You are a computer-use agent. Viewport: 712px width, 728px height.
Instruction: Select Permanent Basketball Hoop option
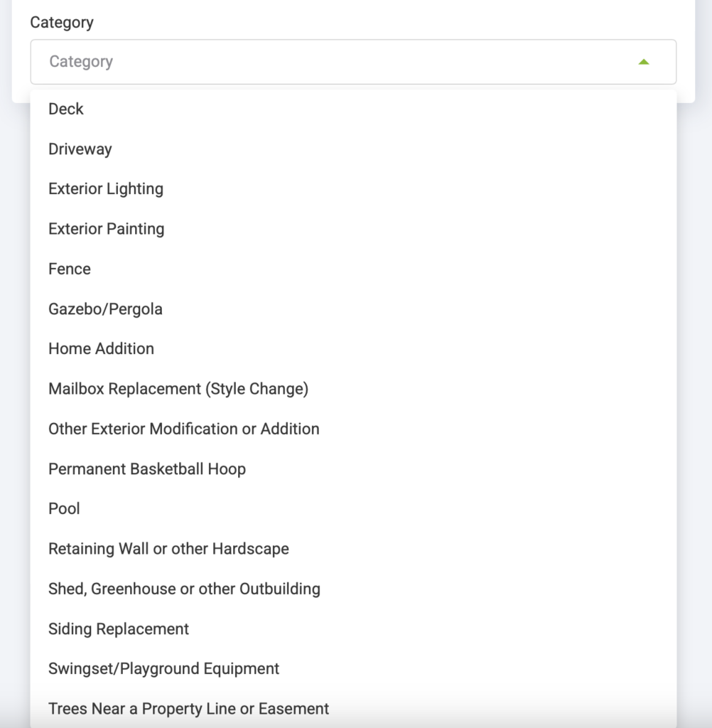pos(353,469)
